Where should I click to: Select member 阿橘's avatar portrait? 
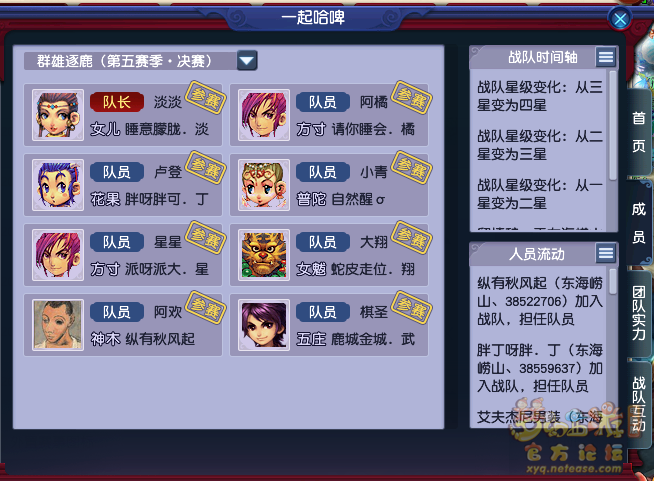click(264, 115)
